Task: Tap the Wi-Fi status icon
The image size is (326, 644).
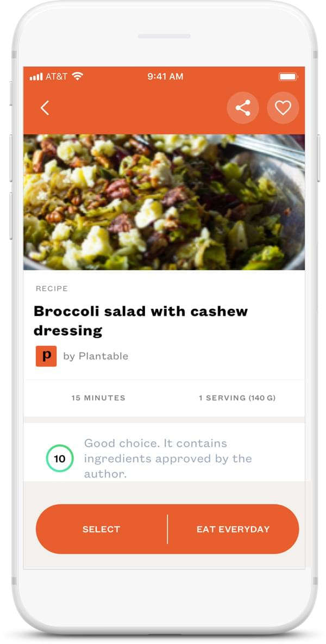Action: tap(77, 77)
